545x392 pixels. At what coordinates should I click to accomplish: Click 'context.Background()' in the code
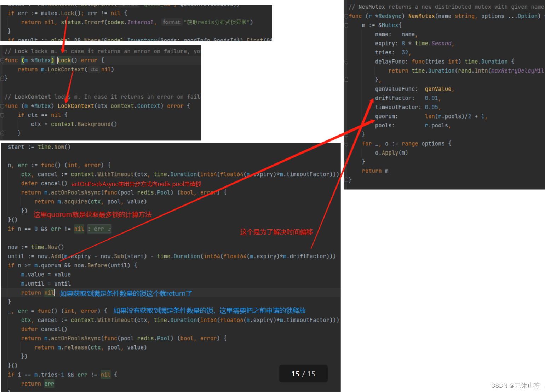click(84, 124)
